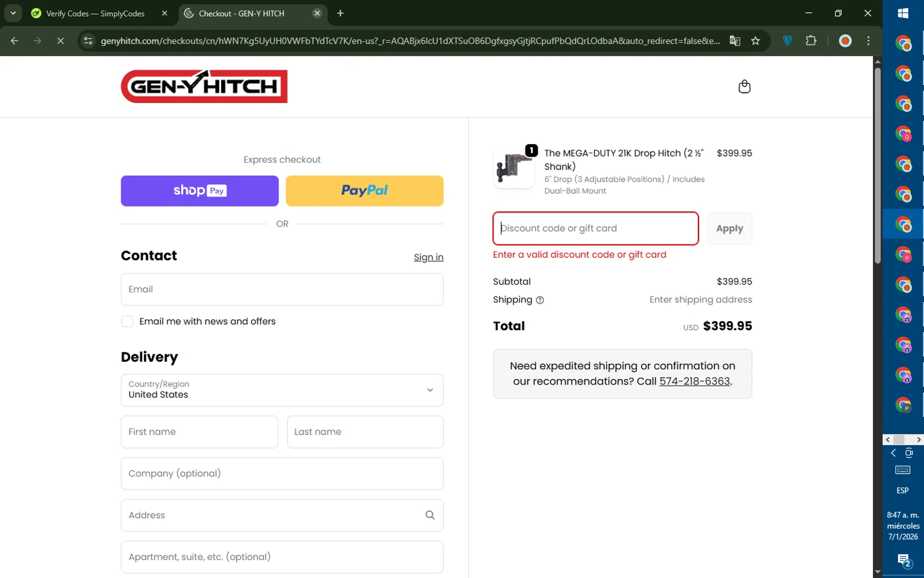Image resolution: width=924 pixels, height=578 pixels.
Task: Focus the Discount code or gift card field
Action: click(x=596, y=229)
